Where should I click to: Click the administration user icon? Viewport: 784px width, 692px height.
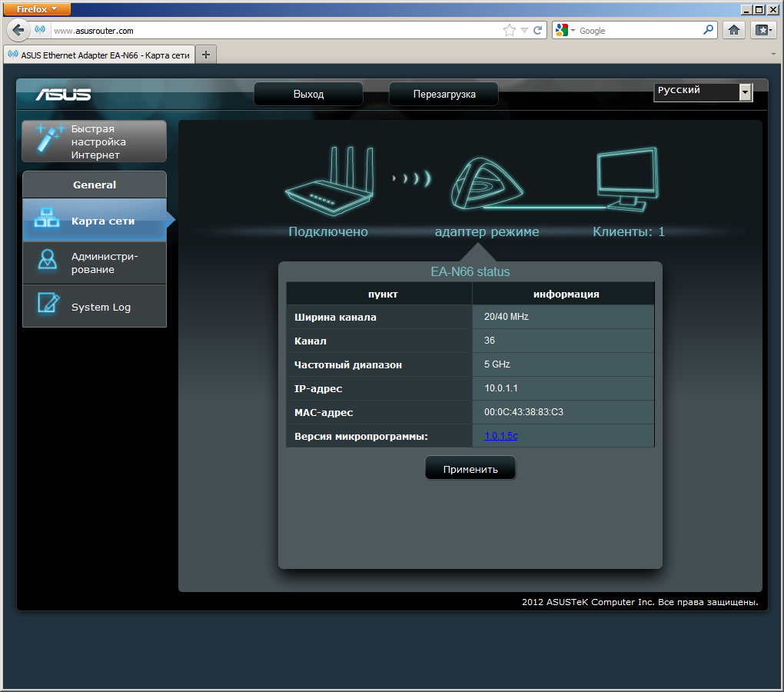(x=48, y=260)
